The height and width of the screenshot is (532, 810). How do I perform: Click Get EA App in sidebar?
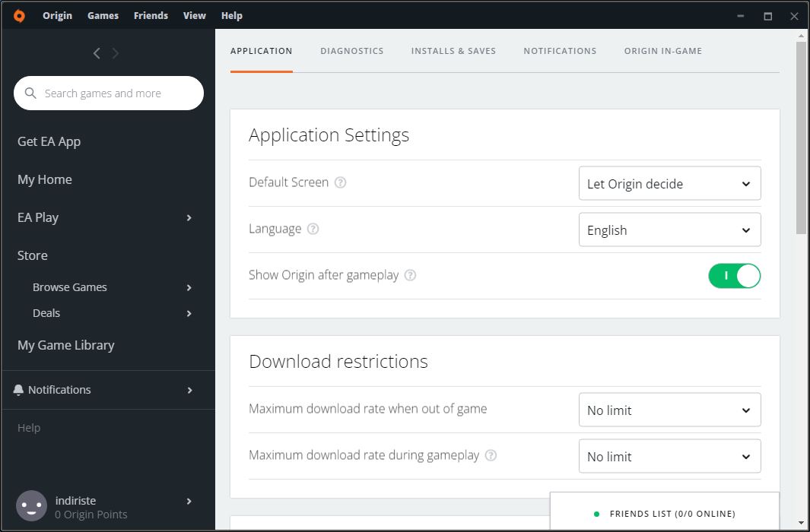(49, 141)
